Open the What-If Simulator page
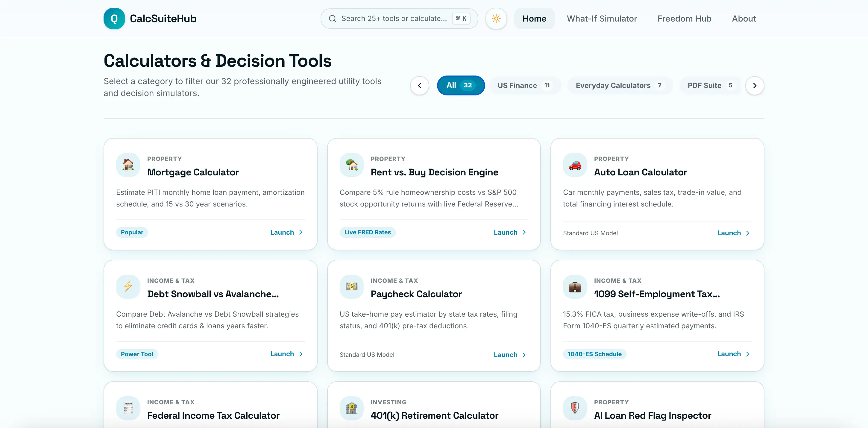868x428 pixels. pos(602,19)
